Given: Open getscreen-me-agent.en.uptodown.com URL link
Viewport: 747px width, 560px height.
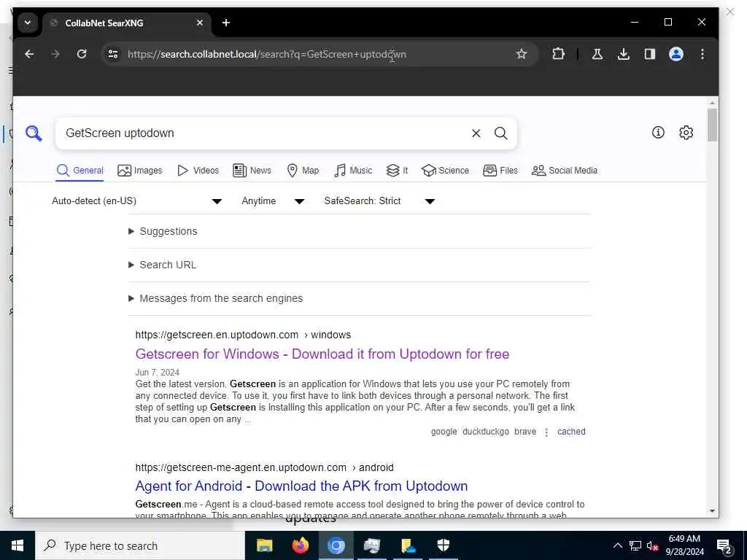Looking at the screenshot, I should 264,467.
